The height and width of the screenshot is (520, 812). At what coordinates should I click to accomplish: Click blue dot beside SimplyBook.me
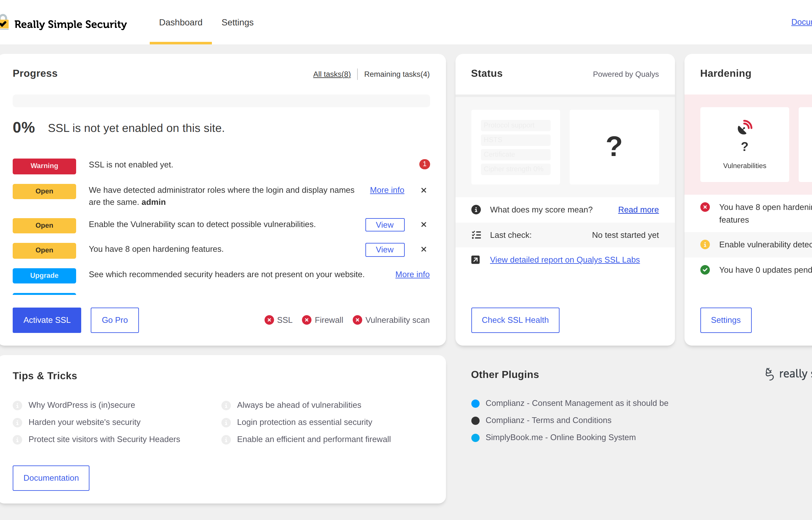[475, 438]
